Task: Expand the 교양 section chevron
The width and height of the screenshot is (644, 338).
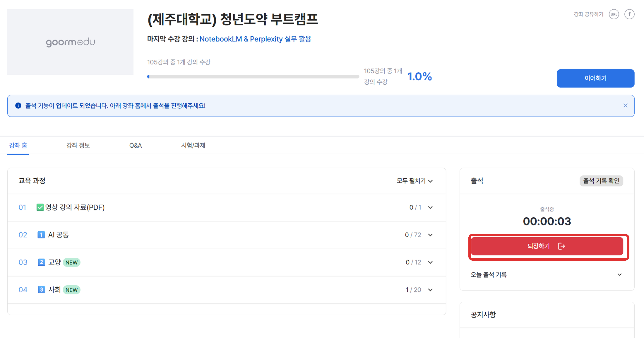Action: [x=430, y=262]
